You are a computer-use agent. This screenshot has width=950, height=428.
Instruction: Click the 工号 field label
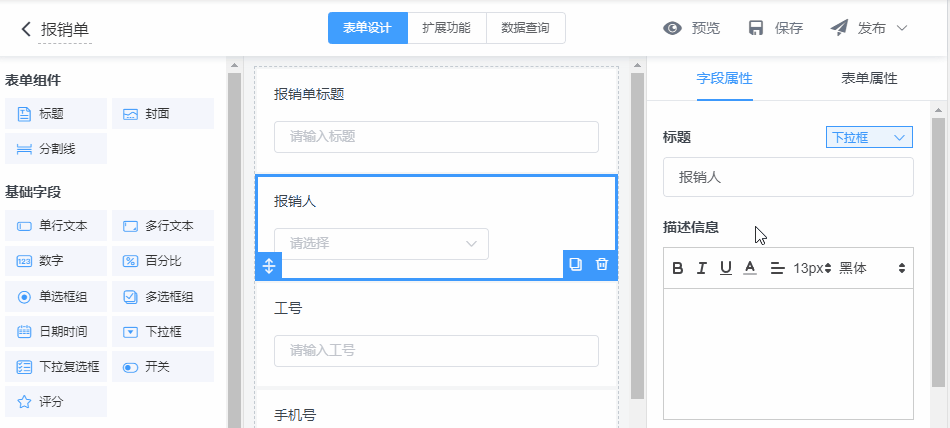(288, 309)
